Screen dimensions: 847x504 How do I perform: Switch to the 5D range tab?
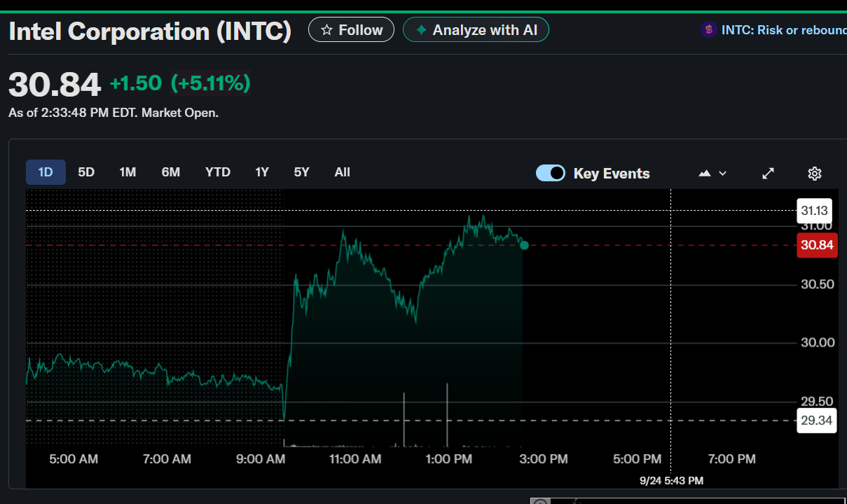pos(86,172)
